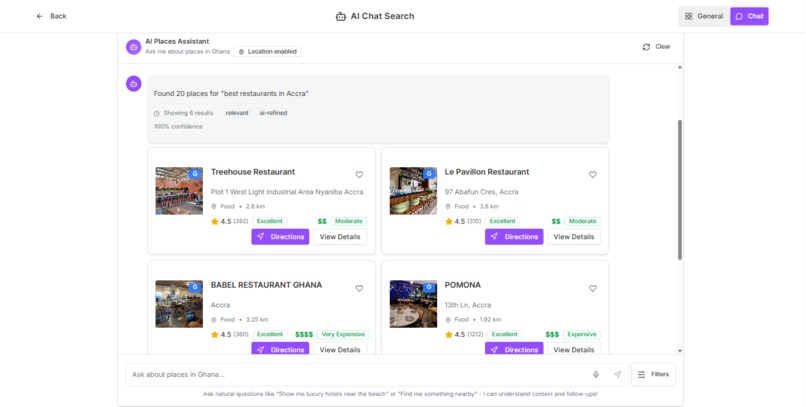Get Directions to Le Pavillon Restaurant
Viewport: 806px width, 407px height.
coord(514,237)
